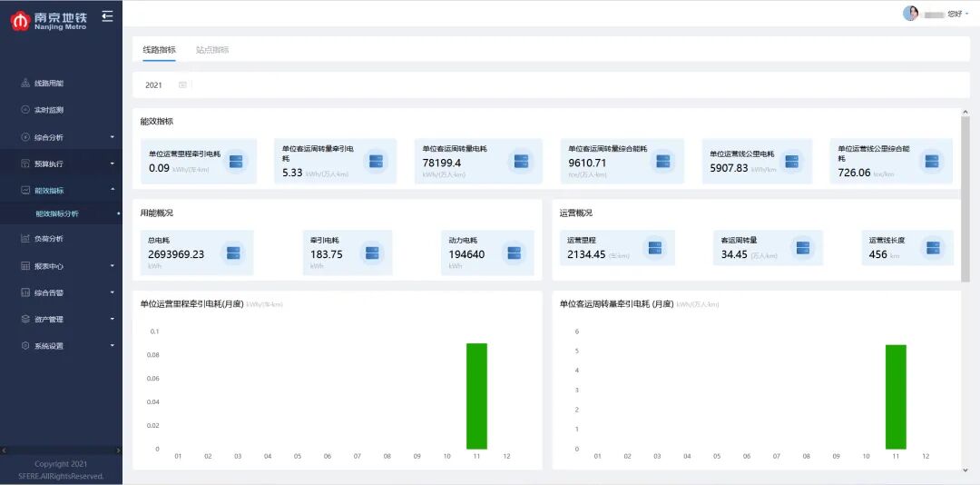Click the server icon on 总电耗 card
Screen dimensions: 980x485
[x=233, y=252]
